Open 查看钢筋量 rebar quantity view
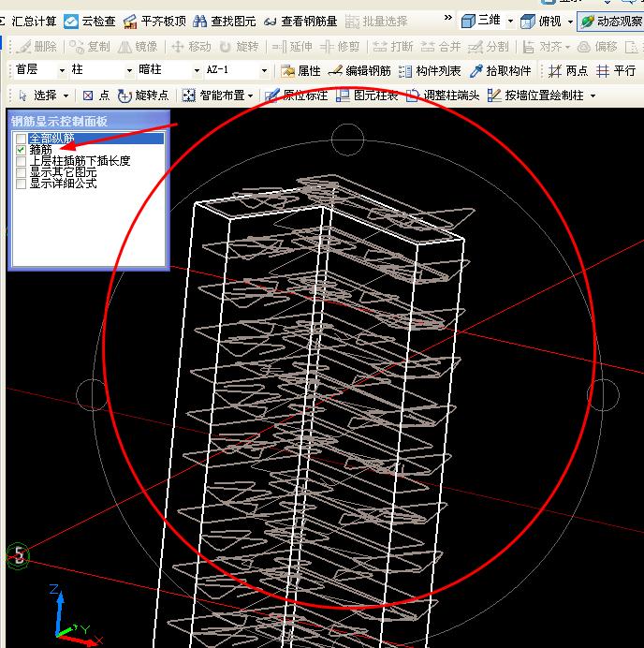The height and width of the screenshot is (648, 644). [x=300, y=22]
